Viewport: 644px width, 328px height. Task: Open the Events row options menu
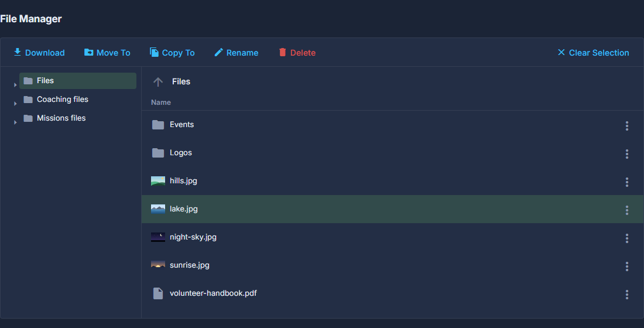coord(627,126)
